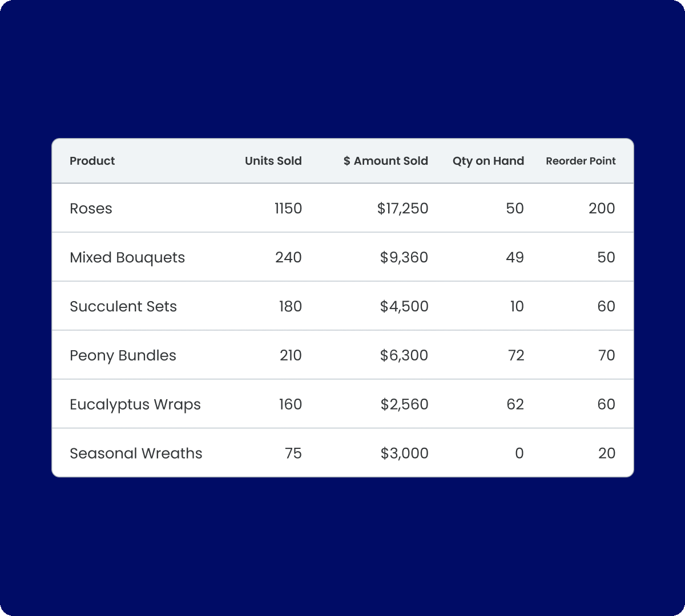Select the Roses product row name
Image resolution: width=685 pixels, height=616 pixels.
(x=91, y=208)
